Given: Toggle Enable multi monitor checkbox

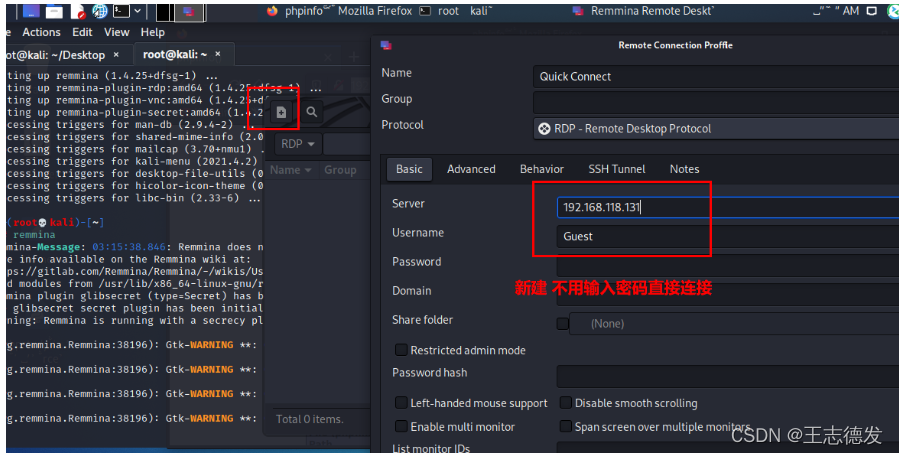Looking at the screenshot, I should point(401,426).
